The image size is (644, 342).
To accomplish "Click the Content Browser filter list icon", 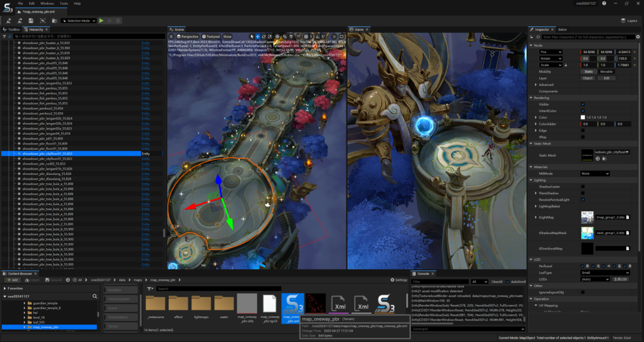I will (150, 289).
